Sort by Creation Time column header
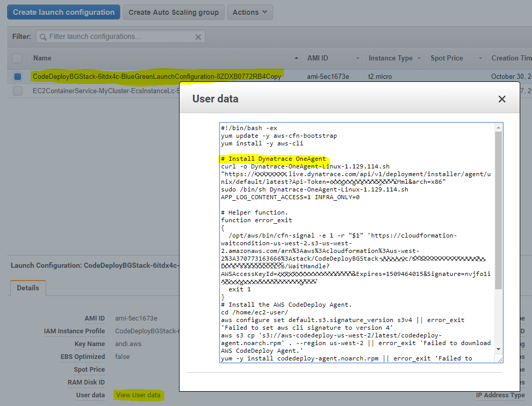This screenshot has height=406, width=532. [x=512, y=58]
